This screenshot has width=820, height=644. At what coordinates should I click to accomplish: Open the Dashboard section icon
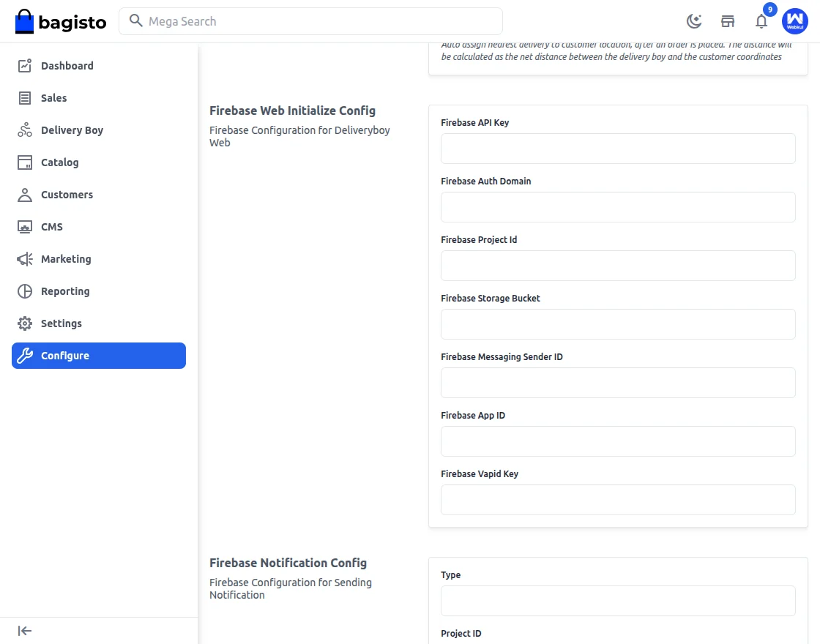[x=24, y=65]
